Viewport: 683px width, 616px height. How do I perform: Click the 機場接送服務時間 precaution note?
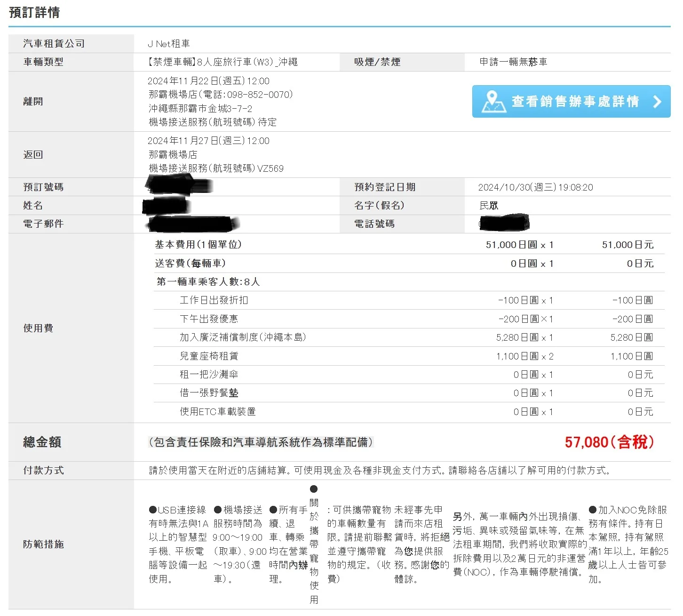point(239,544)
